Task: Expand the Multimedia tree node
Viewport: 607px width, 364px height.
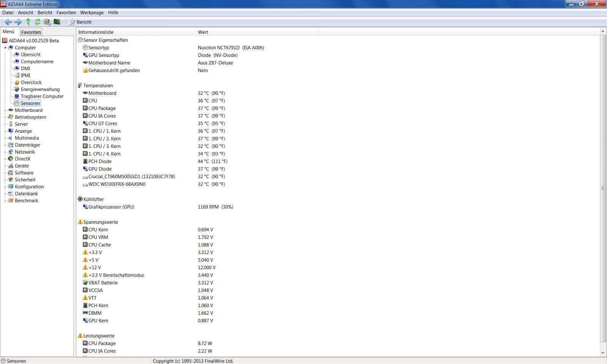Action: (x=5, y=138)
